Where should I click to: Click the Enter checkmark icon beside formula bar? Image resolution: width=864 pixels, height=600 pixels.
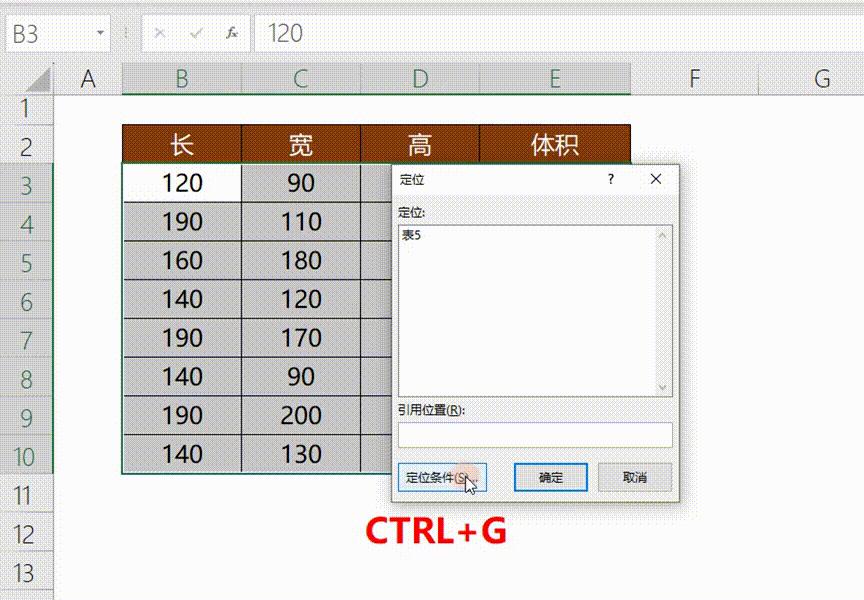tap(196, 33)
